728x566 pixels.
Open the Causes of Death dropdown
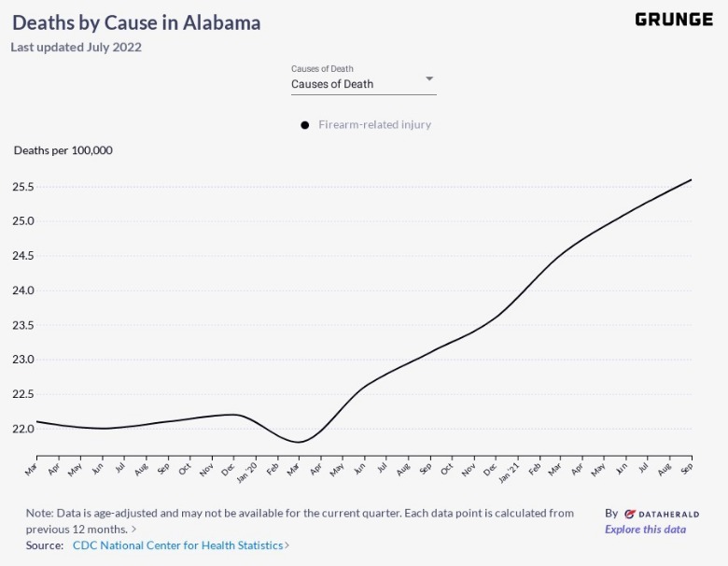362,84
